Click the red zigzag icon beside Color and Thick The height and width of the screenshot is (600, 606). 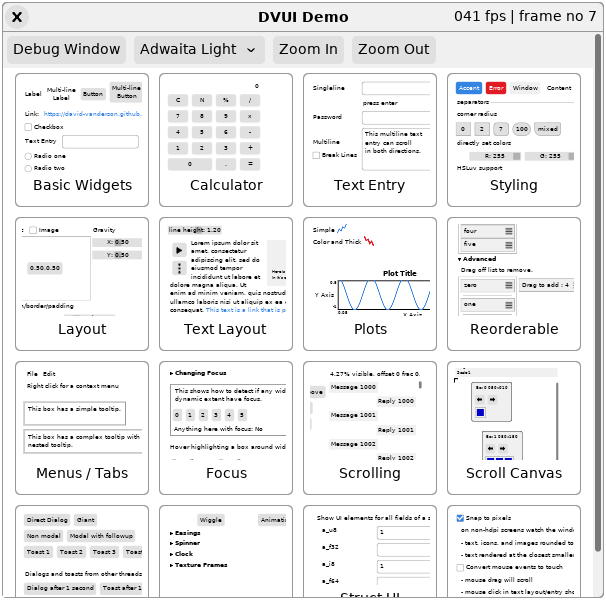(369, 241)
